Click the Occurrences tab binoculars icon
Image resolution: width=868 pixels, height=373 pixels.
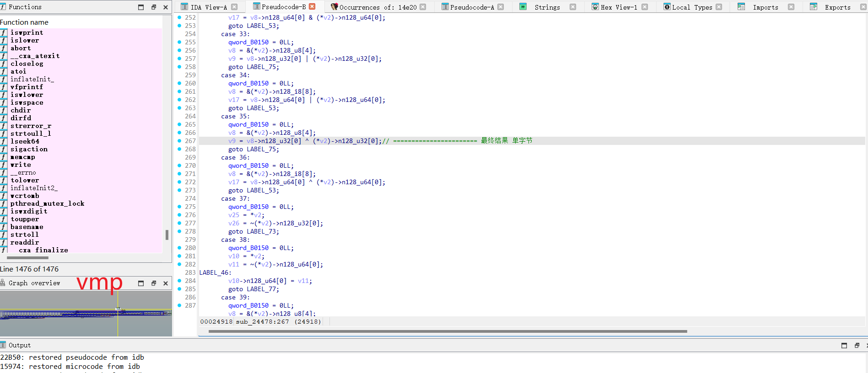pos(334,7)
